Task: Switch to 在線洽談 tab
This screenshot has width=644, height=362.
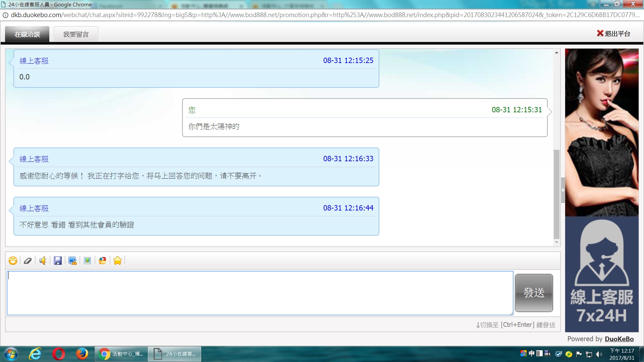Action: 27,34
